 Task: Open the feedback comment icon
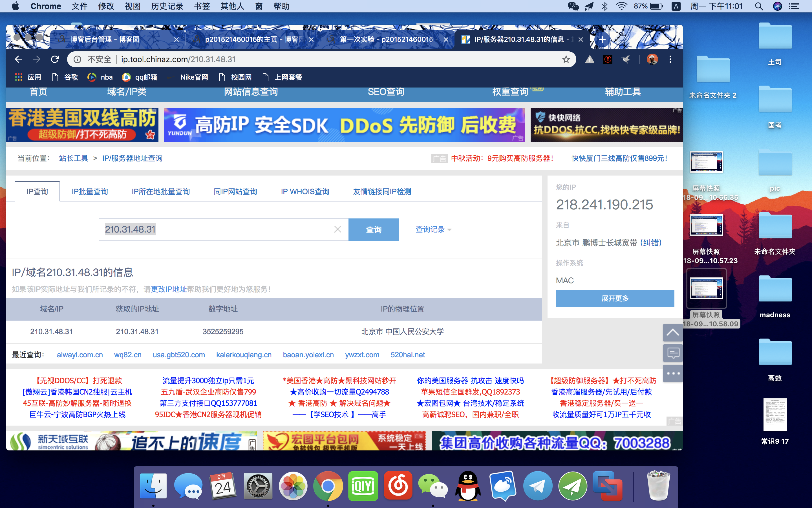(673, 353)
